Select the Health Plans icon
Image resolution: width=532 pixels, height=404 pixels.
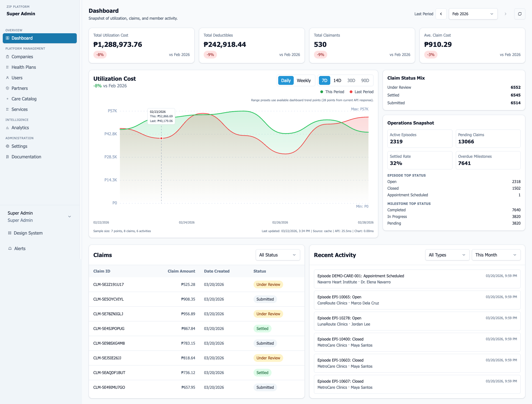click(7, 67)
